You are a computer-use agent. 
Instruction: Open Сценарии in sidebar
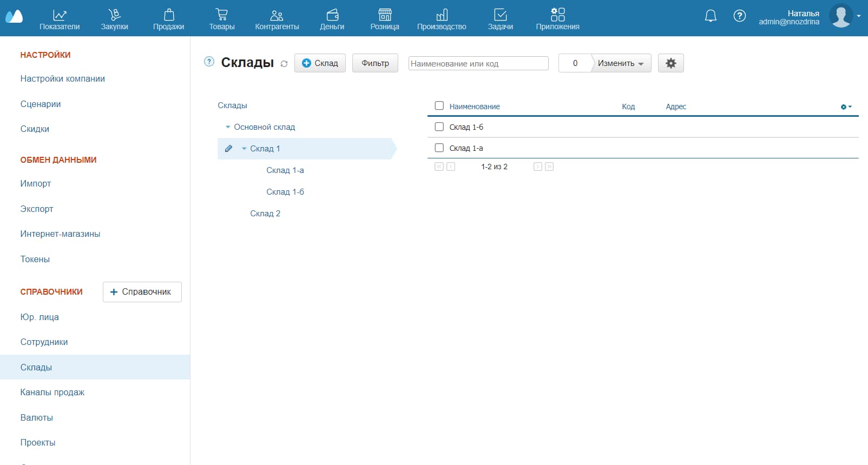(x=41, y=104)
